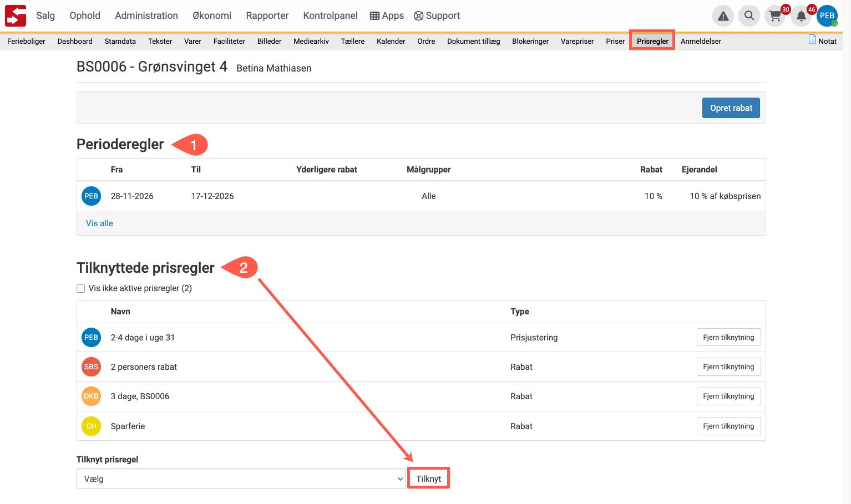Go to the Feriebolig Dashboard tab
Viewport: 851px width, 504px height.
pyautogui.click(x=75, y=41)
